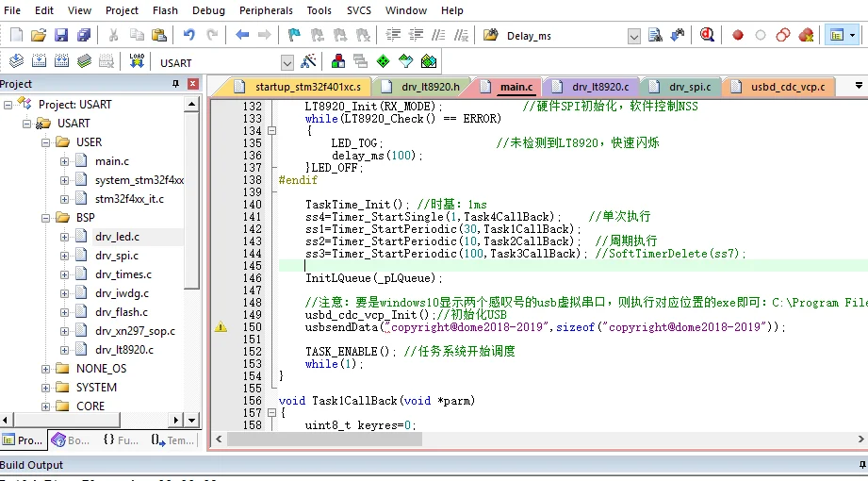
Task: Switch to the Books panel tab
Action: (x=71, y=440)
